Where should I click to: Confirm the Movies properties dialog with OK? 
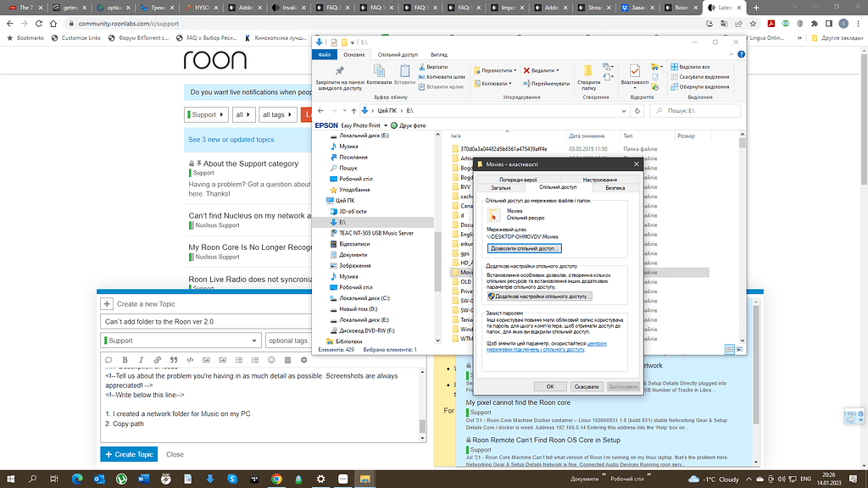coord(550,386)
